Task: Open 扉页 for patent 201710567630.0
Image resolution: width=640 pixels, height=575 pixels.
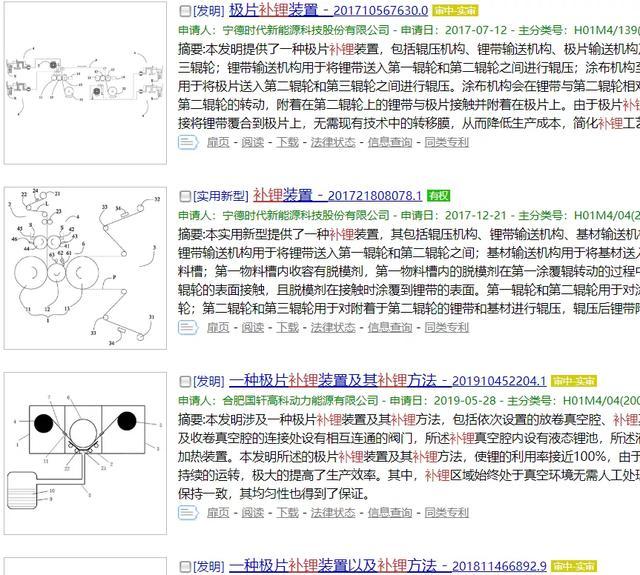Action: [x=218, y=142]
